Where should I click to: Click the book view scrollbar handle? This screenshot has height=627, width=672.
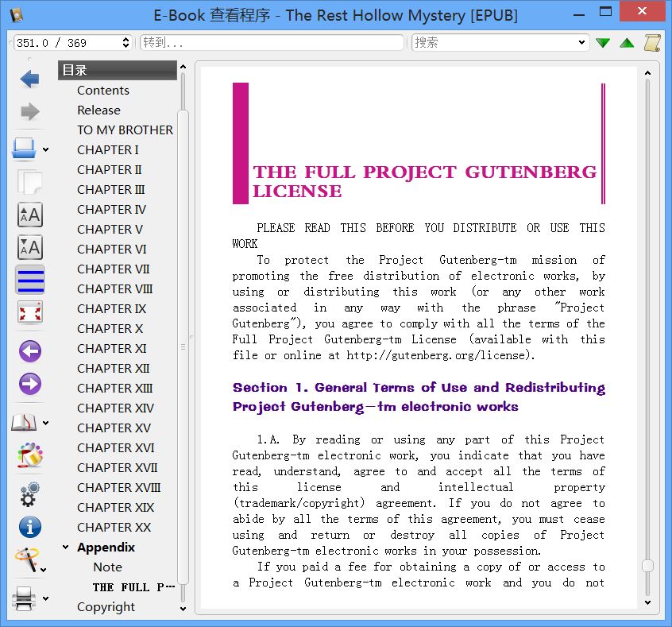coord(647,566)
